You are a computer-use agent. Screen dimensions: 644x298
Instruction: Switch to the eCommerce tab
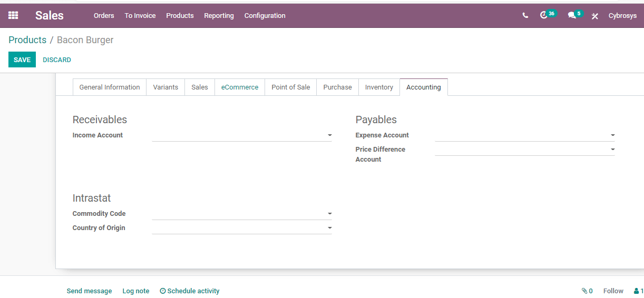click(x=240, y=87)
